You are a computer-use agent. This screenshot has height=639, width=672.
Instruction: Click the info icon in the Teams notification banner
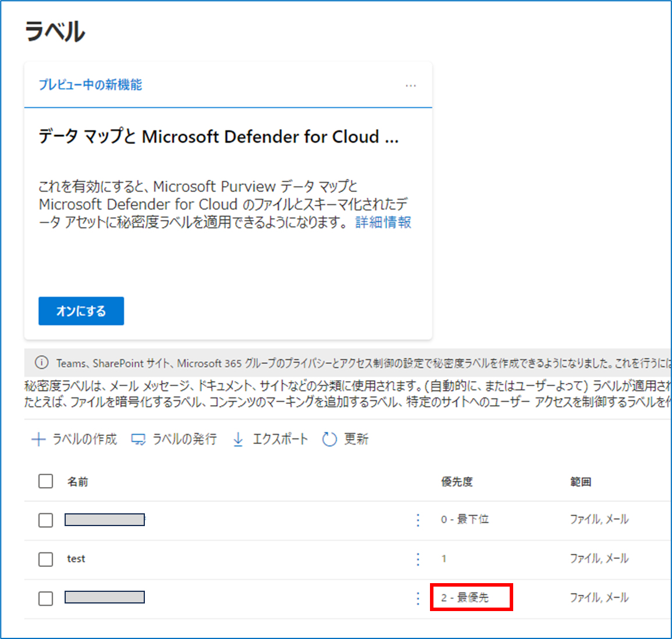(41, 363)
